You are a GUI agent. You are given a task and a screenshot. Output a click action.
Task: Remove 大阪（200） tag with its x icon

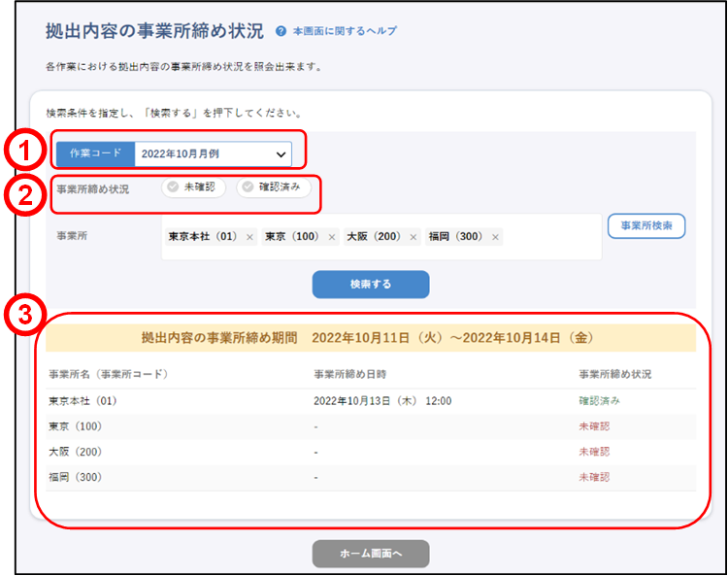tap(413, 237)
